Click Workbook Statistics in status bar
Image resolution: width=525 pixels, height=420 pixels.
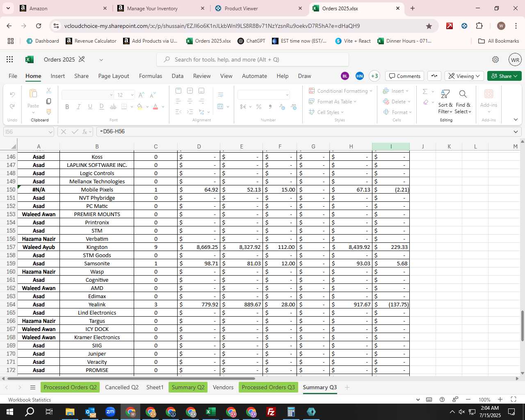point(30,399)
